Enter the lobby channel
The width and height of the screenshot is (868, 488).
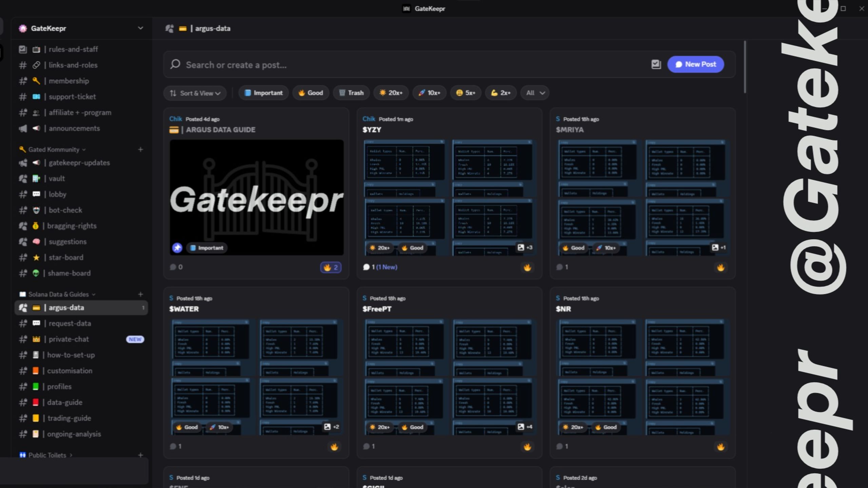coord(81,194)
